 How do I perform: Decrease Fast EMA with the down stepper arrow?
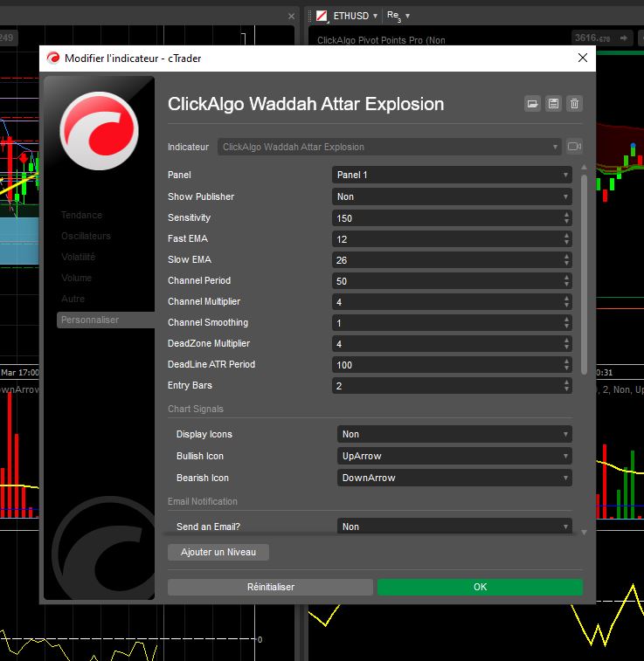click(x=566, y=243)
